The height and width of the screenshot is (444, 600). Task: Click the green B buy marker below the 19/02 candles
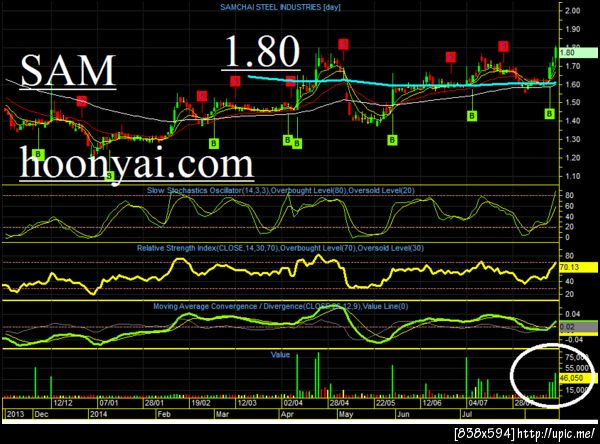coord(214,144)
